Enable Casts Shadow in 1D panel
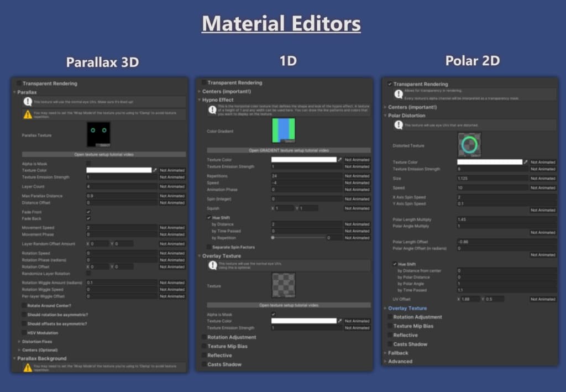 pos(204,364)
